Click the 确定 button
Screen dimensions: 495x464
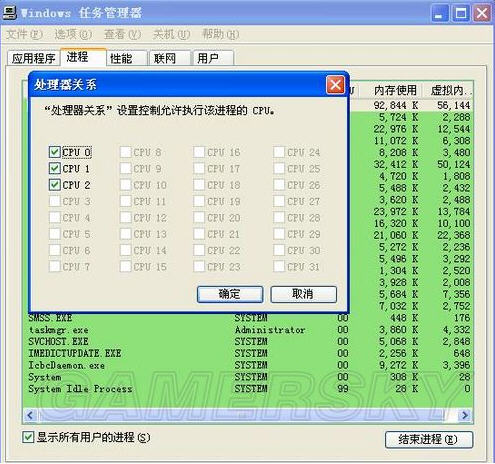click(x=230, y=294)
